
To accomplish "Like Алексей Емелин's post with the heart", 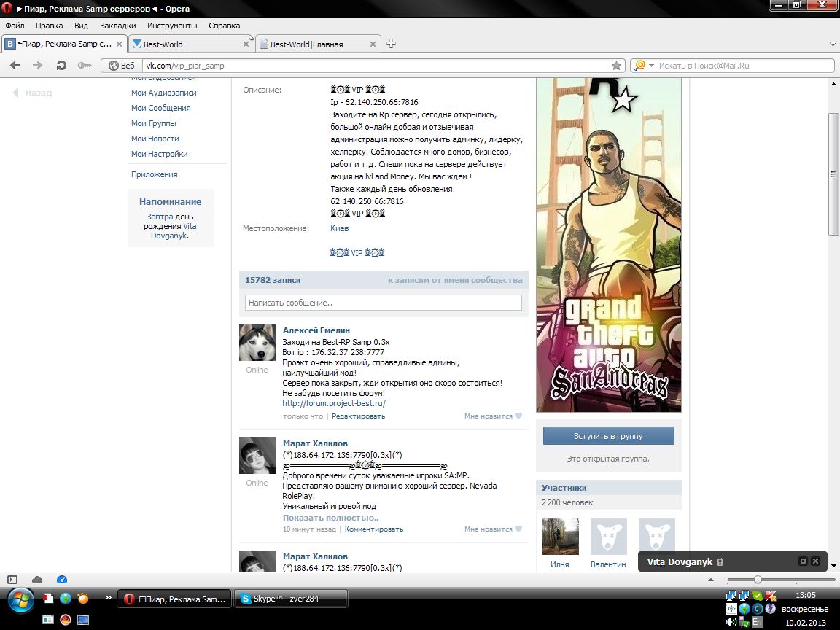I will pos(518,416).
